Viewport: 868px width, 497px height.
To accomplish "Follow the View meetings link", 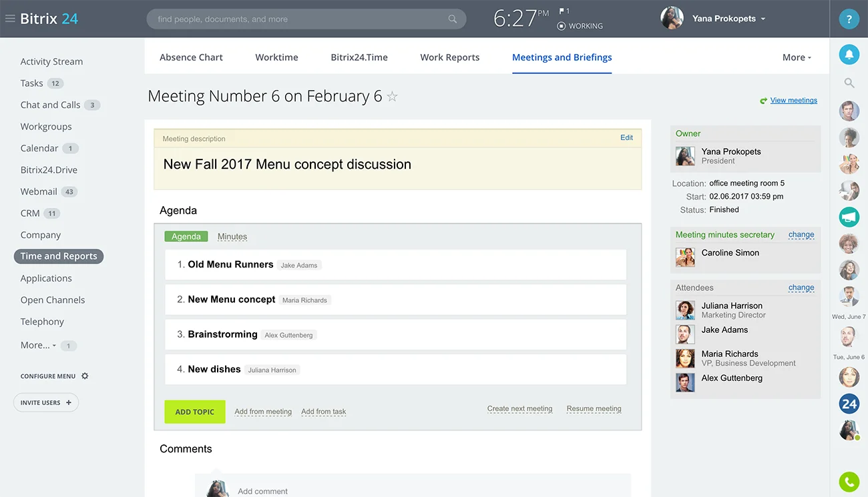I will coord(793,101).
